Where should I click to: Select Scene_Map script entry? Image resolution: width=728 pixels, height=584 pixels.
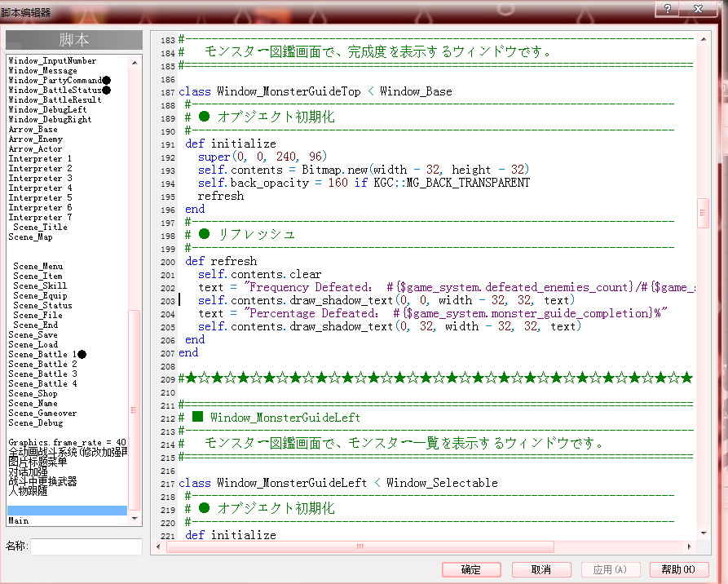coord(31,237)
